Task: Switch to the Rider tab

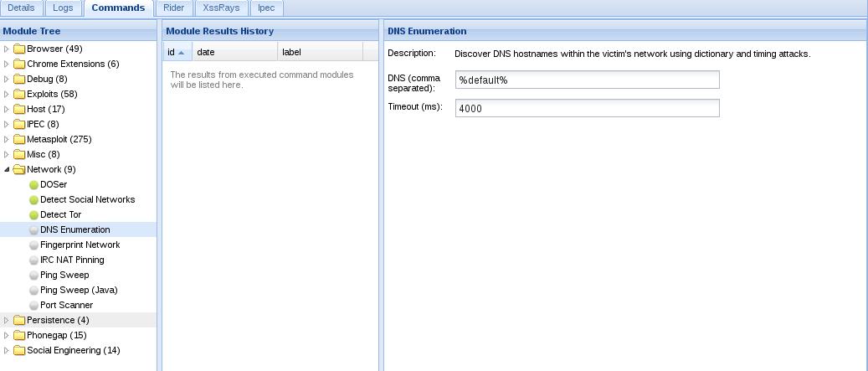Action: (173, 8)
